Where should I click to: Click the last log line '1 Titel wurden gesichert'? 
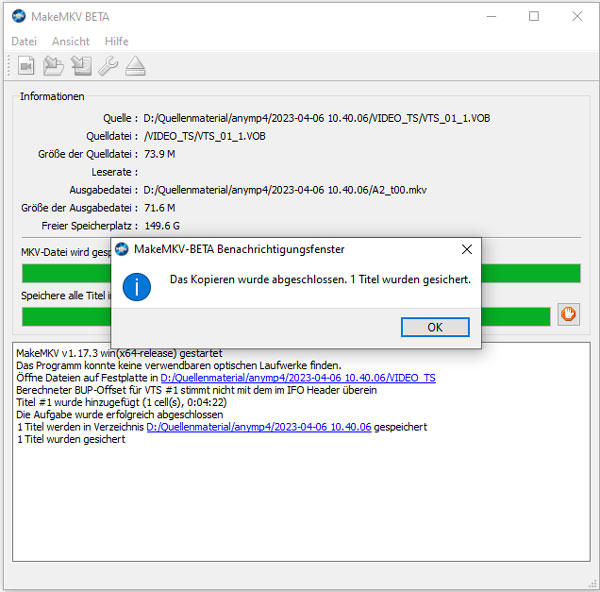click(71, 439)
